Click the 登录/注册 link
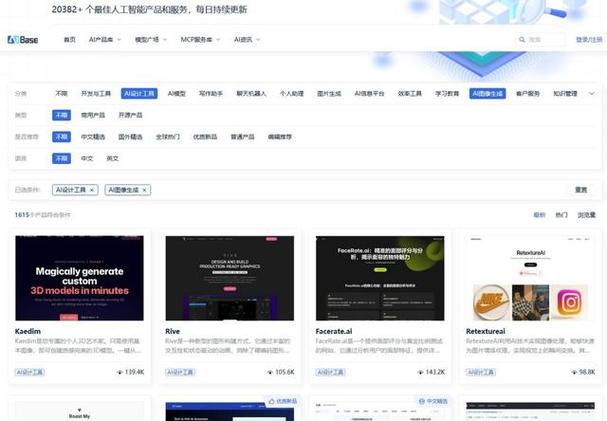Image resolution: width=607 pixels, height=421 pixels. pyautogui.click(x=589, y=39)
